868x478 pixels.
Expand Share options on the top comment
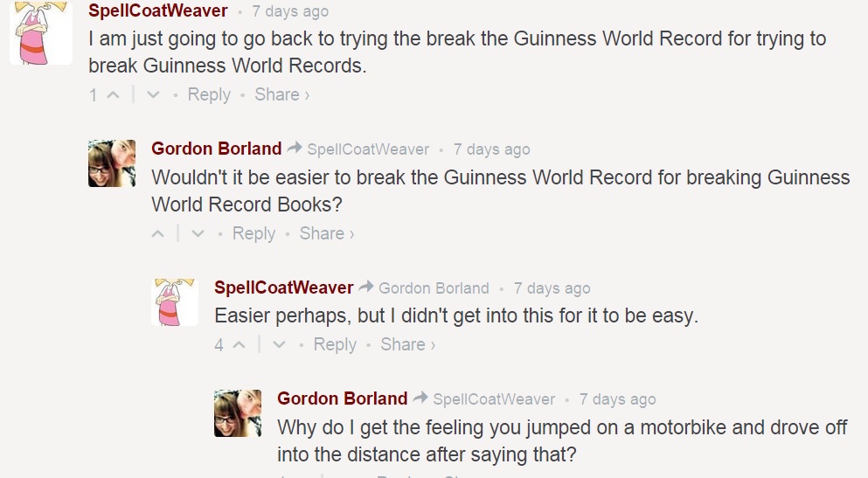click(281, 94)
